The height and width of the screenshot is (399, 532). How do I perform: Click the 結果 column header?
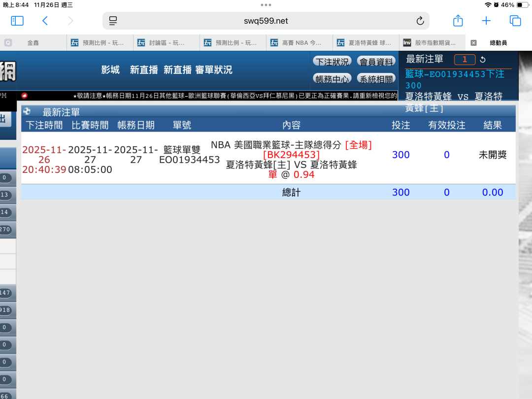492,125
